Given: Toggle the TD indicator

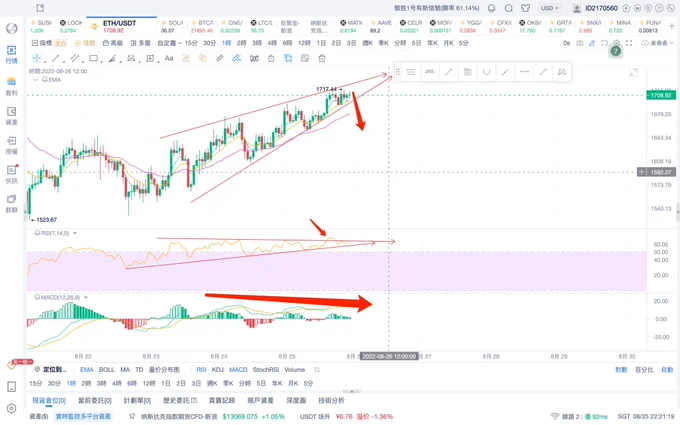Looking at the screenshot, I should click(x=139, y=369).
